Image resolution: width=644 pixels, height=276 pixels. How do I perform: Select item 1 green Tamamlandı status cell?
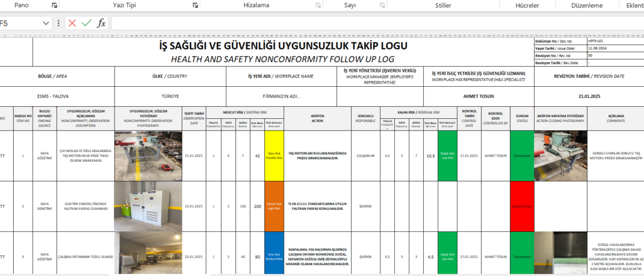click(x=522, y=156)
